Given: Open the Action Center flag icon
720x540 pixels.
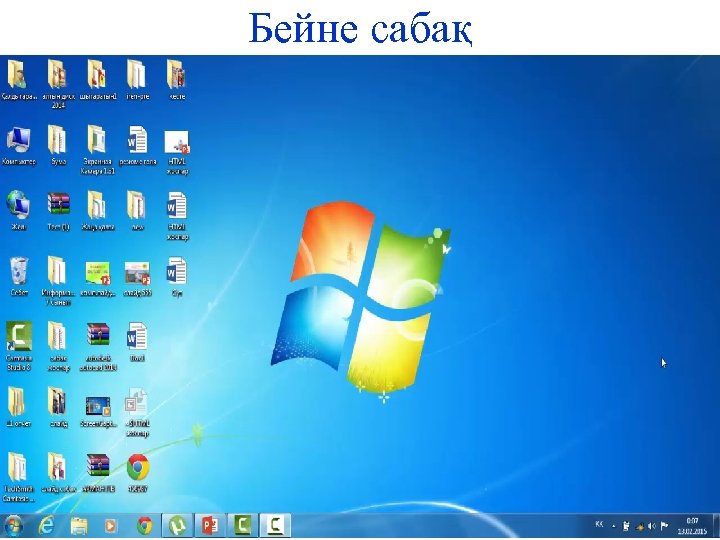Looking at the screenshot, I should pos(664,526).
